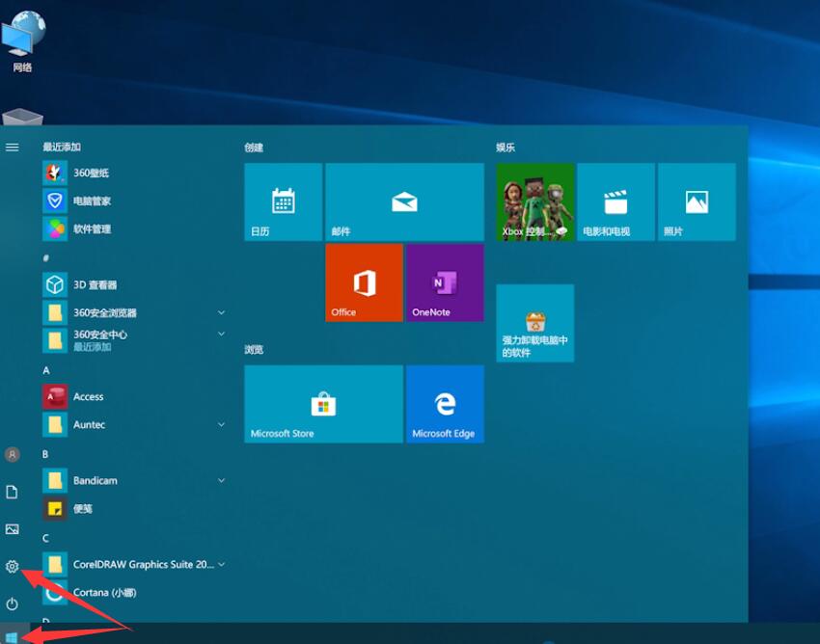Click the 娱乐 tile group header

click(x=506, y=148)
